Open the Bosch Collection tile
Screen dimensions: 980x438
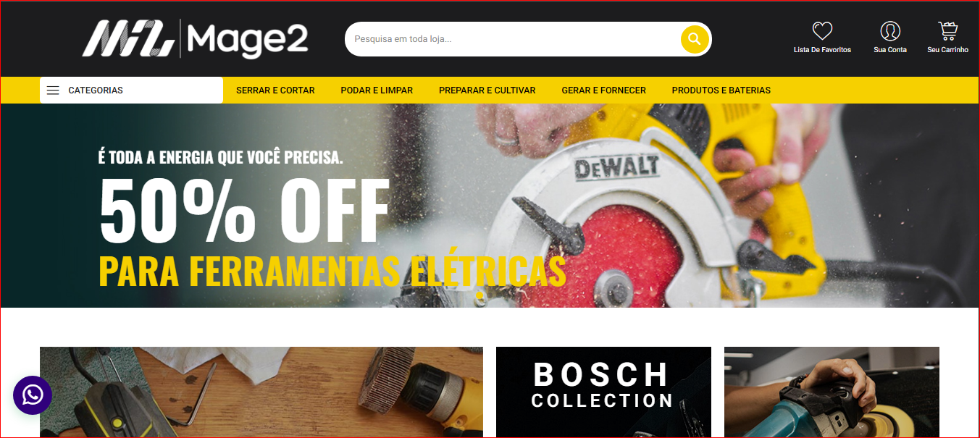tap(603, 392)
